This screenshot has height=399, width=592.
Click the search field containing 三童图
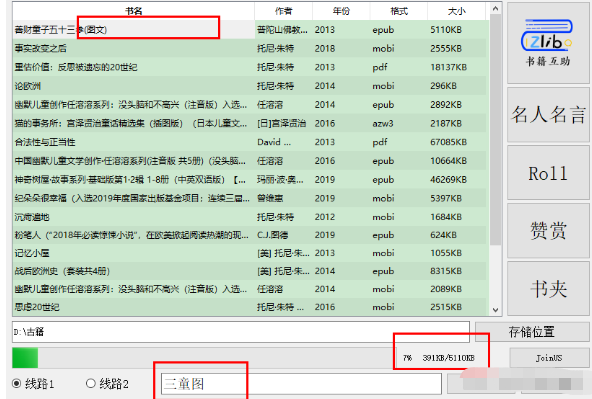click(301, 384)
